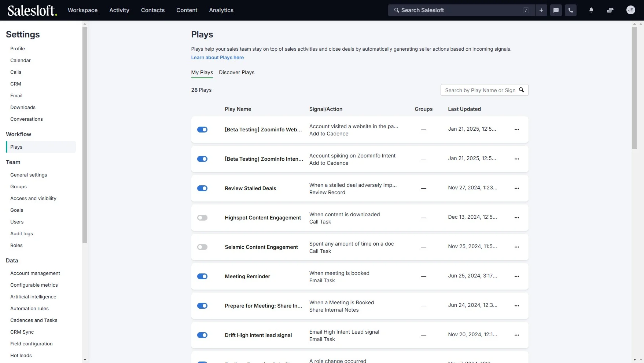Open Audit logs under Team
Viewport: 644px width, 363px height.
point(22,233)
